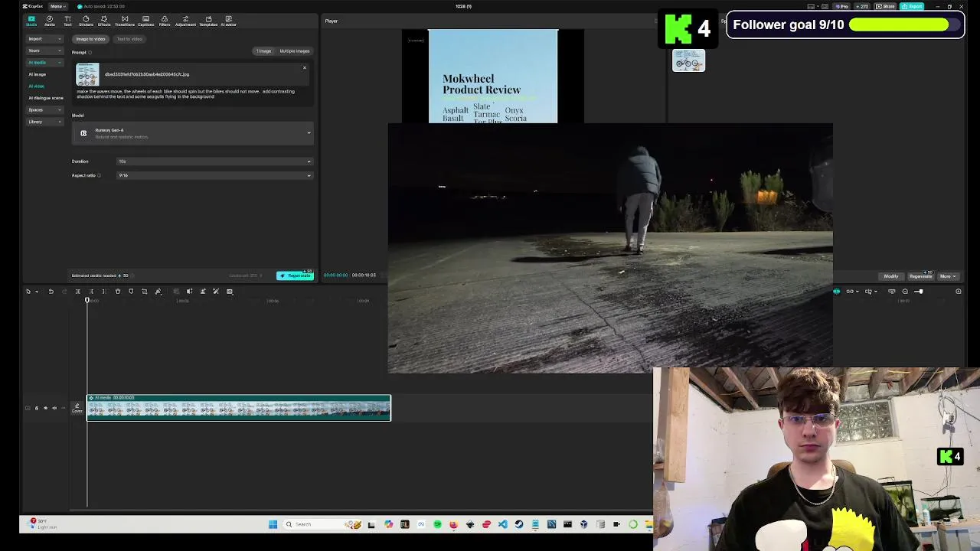Open the Audio panel
The width and height of the screenshot is (980, 551).
click(x=50, y=21)
